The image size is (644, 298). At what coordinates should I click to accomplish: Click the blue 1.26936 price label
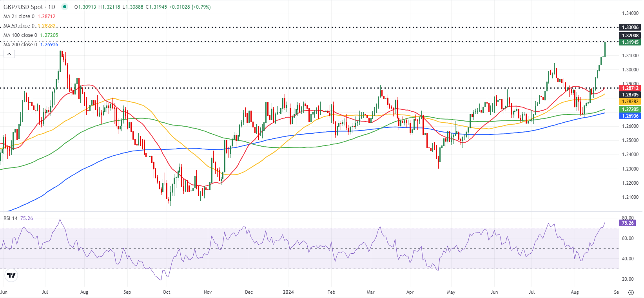pos(630,116)
